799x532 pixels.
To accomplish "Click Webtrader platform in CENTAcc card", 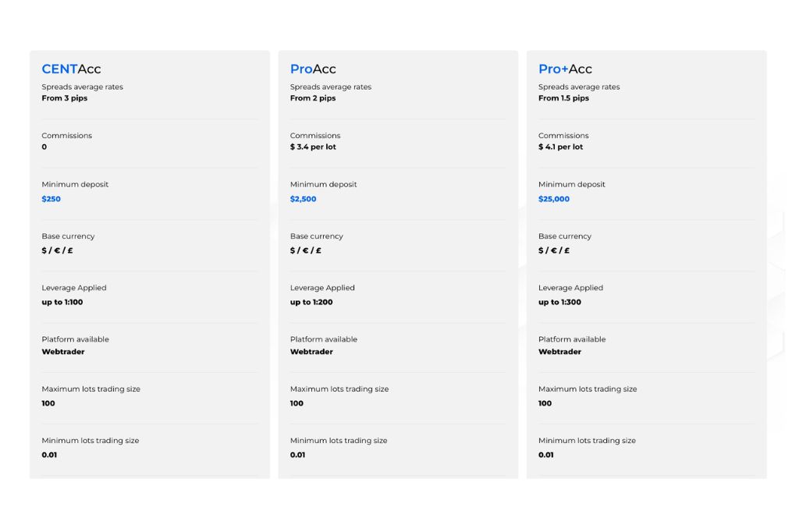I will [63, 352].
